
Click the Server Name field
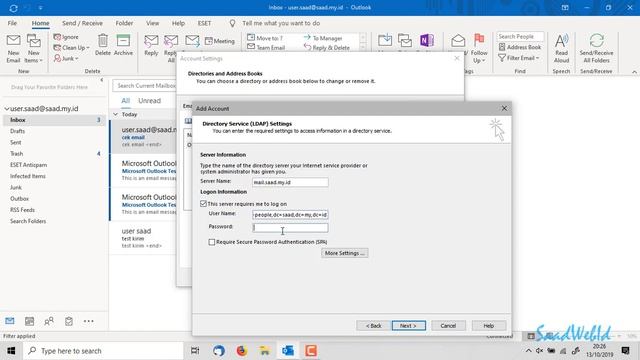290,182
